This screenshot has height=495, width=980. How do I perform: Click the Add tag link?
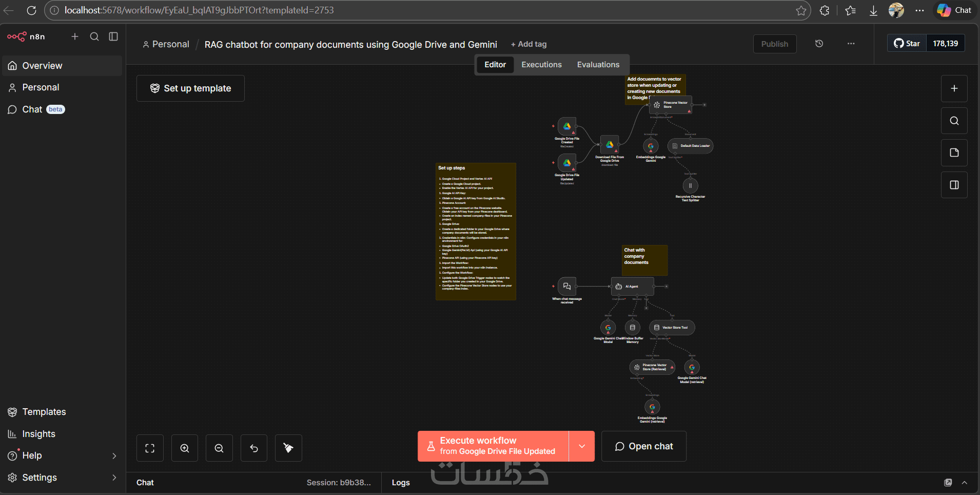click(x=529, y=44)
